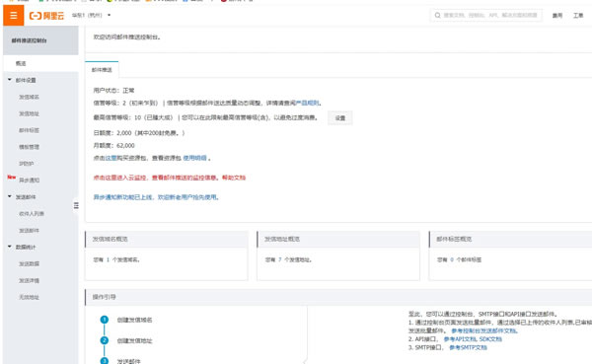The width and height of the screenshot is (592, 364).
Task: Click the 邮件推送控制台 sidebar title
Action: (x=29, y=40)
